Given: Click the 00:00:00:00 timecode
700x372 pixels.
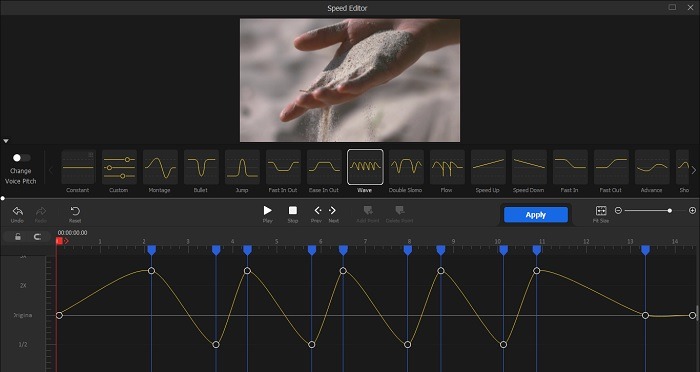Looking at the screenshot, I should point(72,233).
